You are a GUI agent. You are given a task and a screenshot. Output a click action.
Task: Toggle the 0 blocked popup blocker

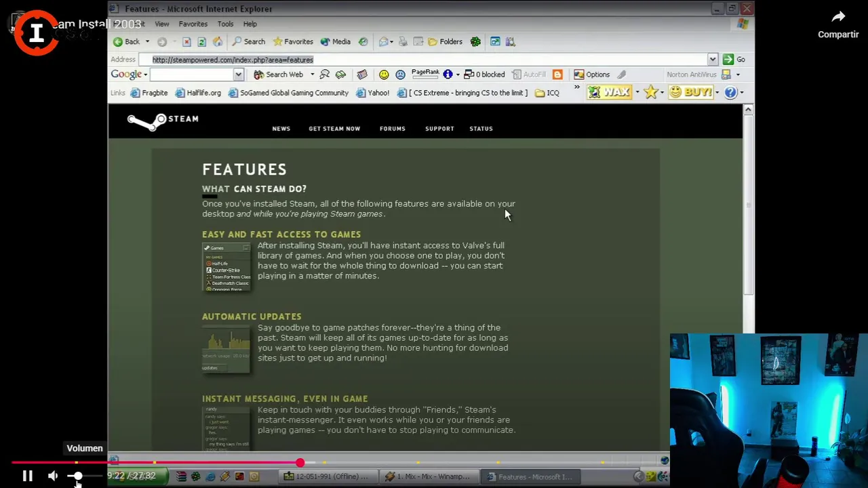pos(484,75)
